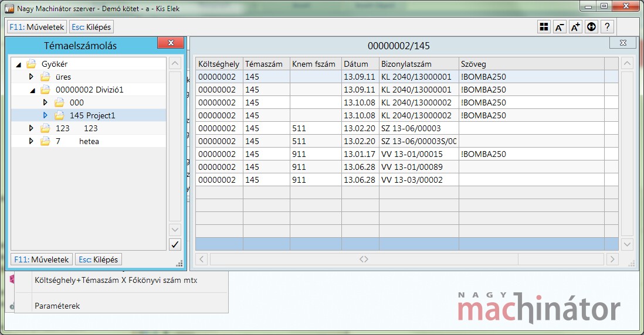Click the checkmark confirm icon in Témaelszámolás
This screenshot has width=644, height=335.
click(175, 244)
